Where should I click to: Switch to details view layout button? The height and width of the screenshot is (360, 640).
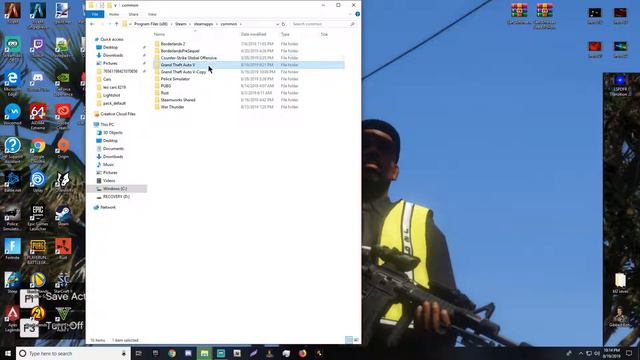pos(349,340)
